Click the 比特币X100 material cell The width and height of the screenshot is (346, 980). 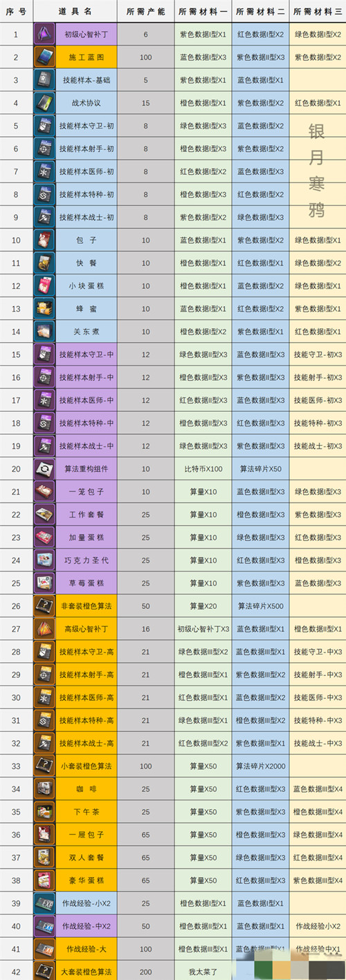[x=203, y=469]
